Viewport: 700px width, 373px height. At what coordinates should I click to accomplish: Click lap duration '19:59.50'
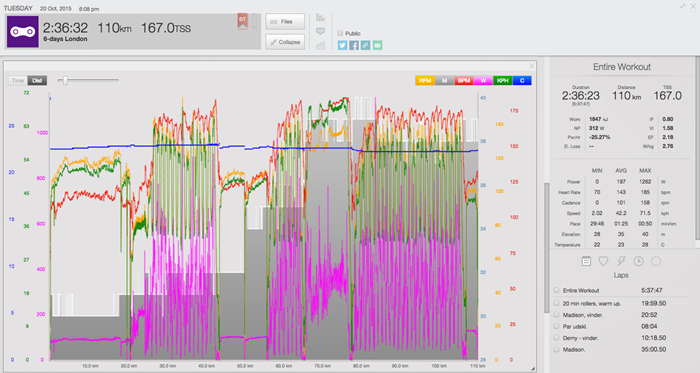pos(654,303)
